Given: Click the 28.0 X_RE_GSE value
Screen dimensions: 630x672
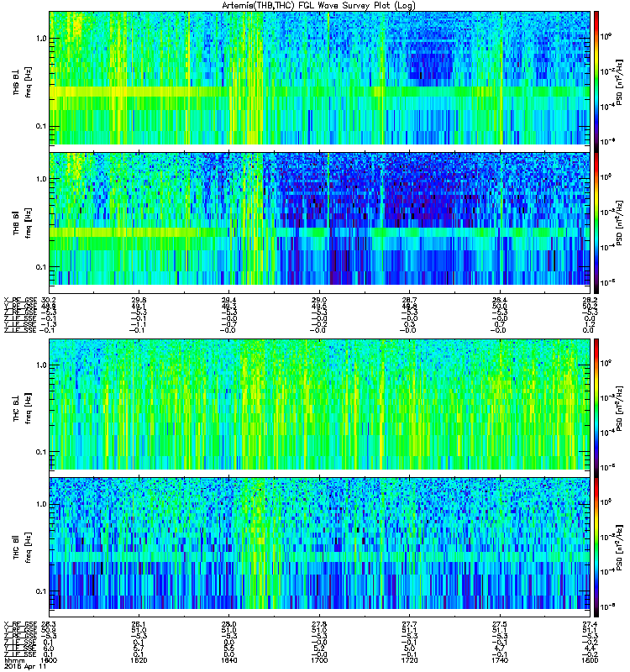Looking at the screenshot, I should pyautogui.click(x=228, y=624).
